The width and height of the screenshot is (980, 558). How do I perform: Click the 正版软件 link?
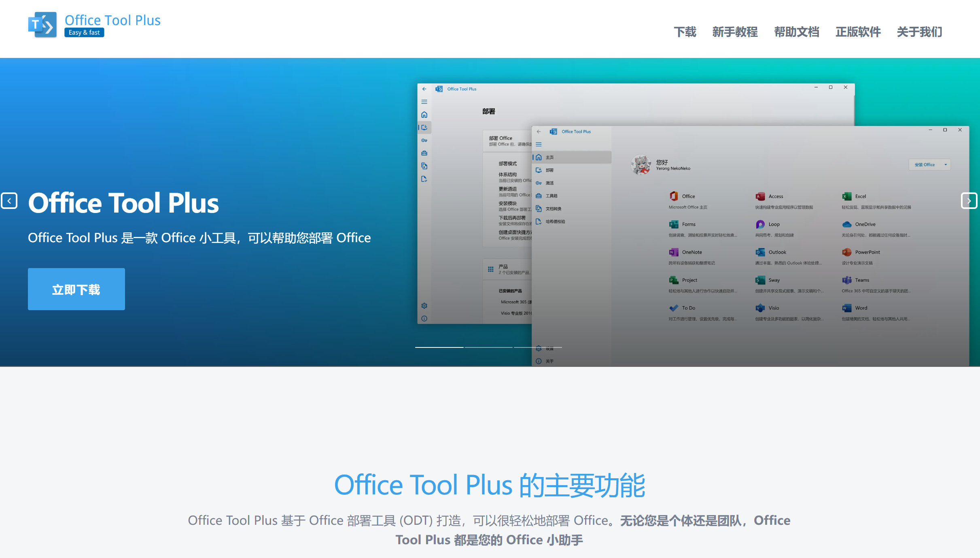coord(858,32)
